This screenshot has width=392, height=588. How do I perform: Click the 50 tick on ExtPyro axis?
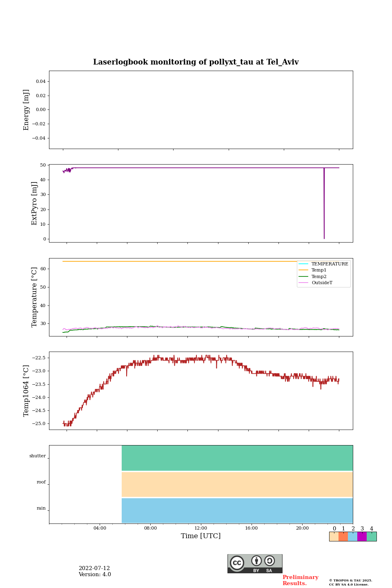43,165
